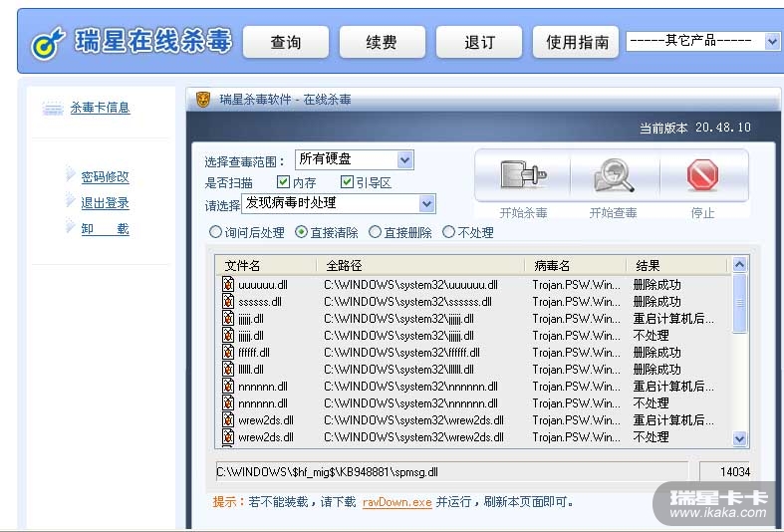Open the 发现病毒时处理 dropdown

(x=339, y=203)
